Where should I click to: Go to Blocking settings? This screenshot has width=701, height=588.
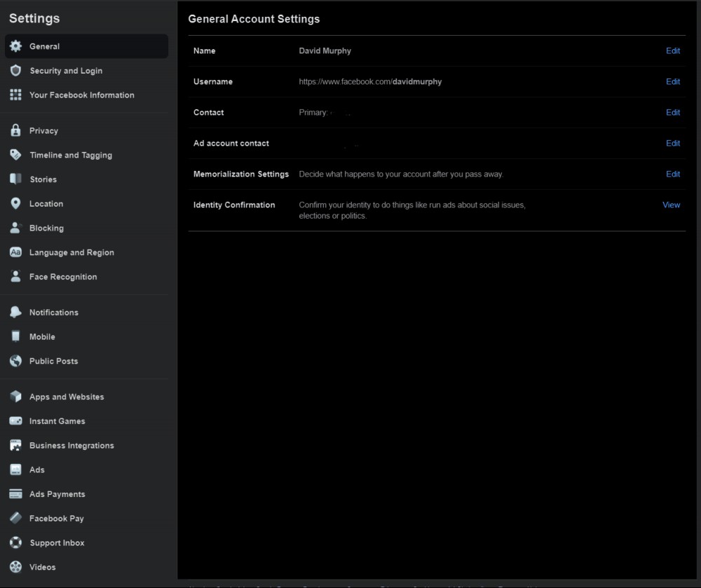[87, 228]
